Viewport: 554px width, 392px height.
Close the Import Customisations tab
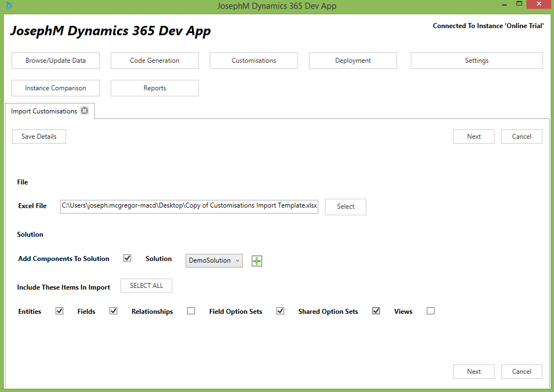click(x=84, y=111)
